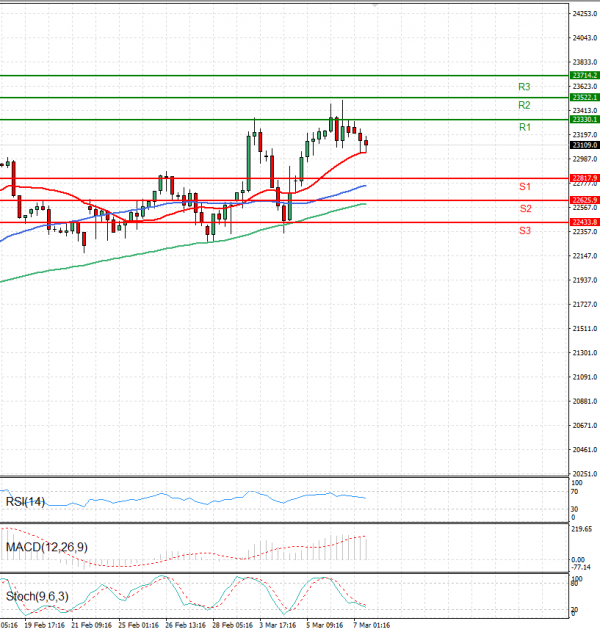Click the S1 support label
The image size is (600, 632).
pos(525,187)
